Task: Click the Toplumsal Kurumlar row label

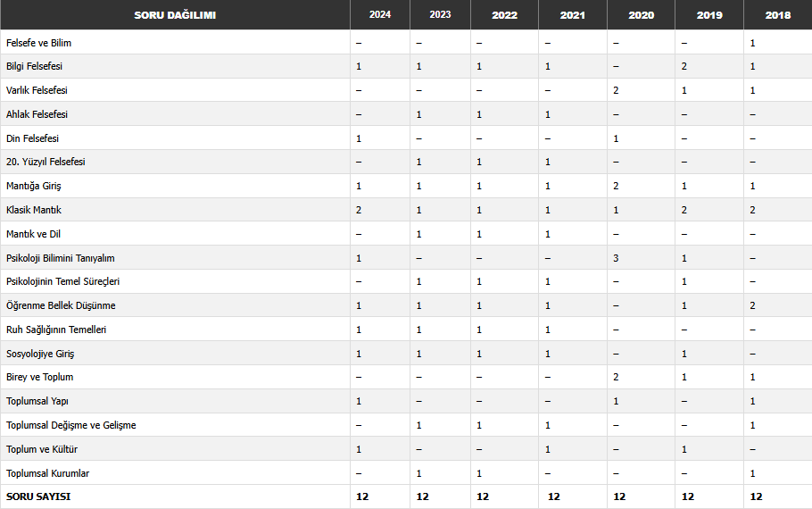Action: 47,473
